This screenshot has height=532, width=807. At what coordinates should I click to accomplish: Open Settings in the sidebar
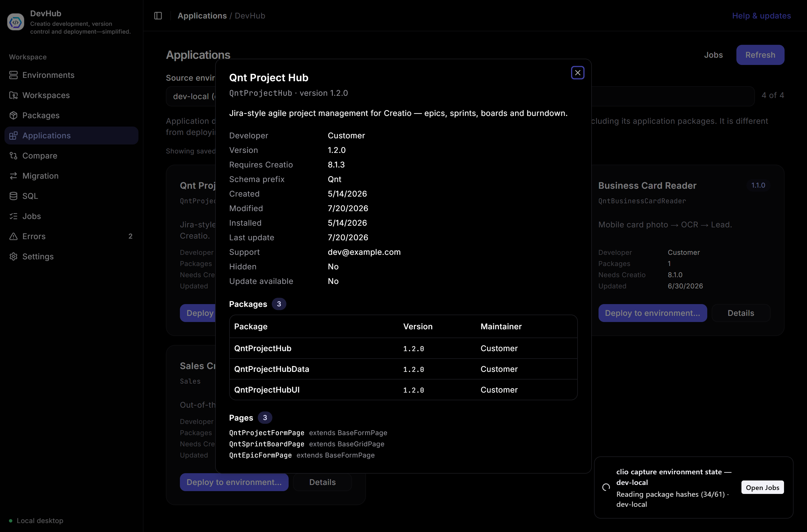pyautogui.click(x=71, y=256)
